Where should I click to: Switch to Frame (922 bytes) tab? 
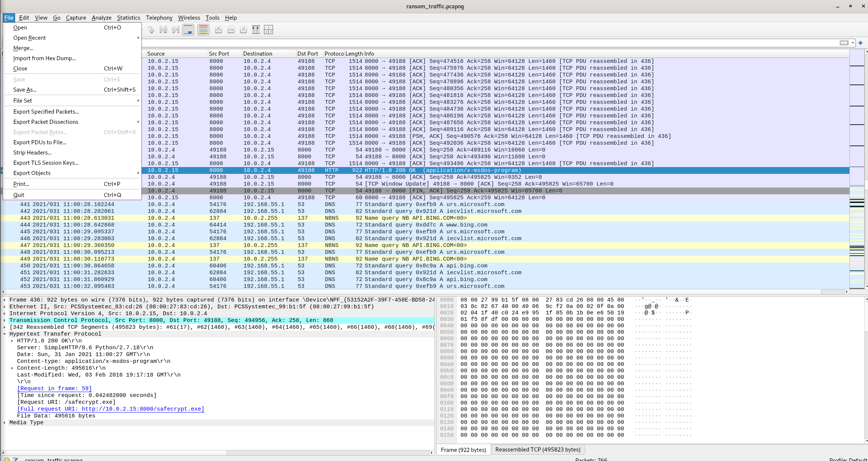pos(463,450)
